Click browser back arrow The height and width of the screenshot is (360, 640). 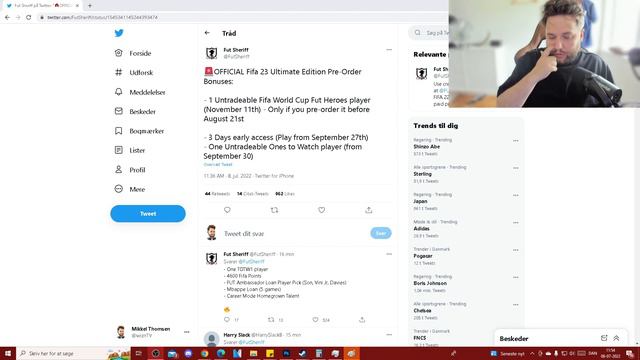point(7,18)
